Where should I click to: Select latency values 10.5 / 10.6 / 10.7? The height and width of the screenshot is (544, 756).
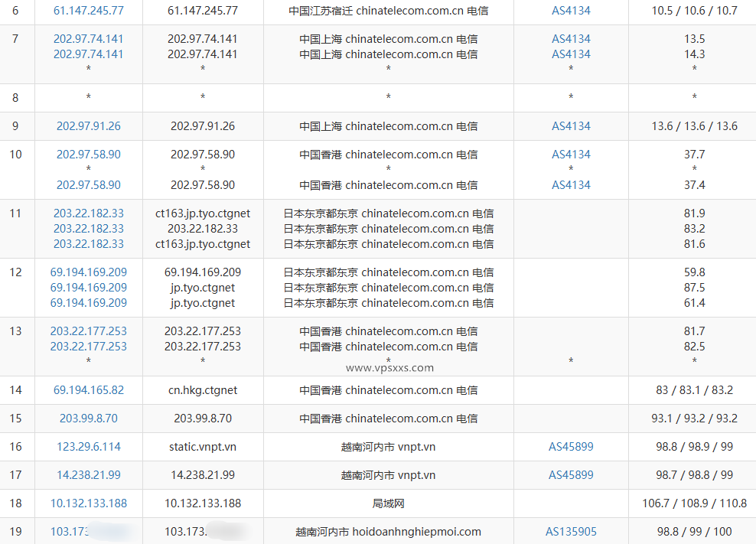pos(694,11)
